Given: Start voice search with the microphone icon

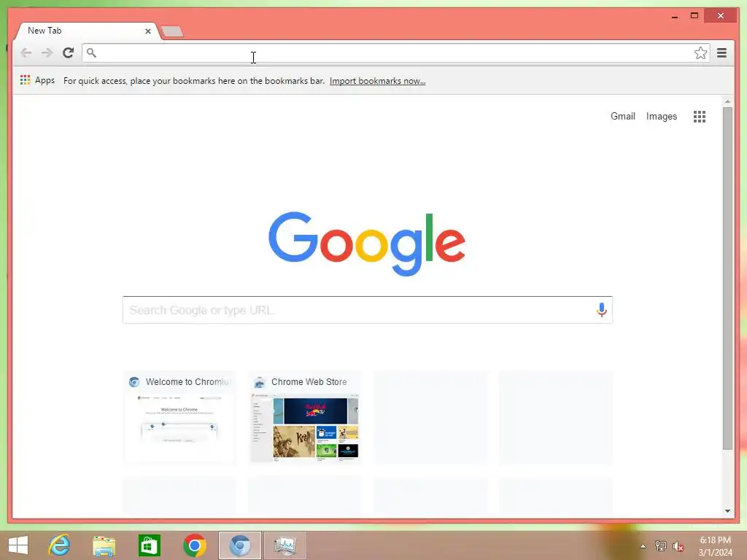Looking at the screenshot, I should [x=601, y=309].
